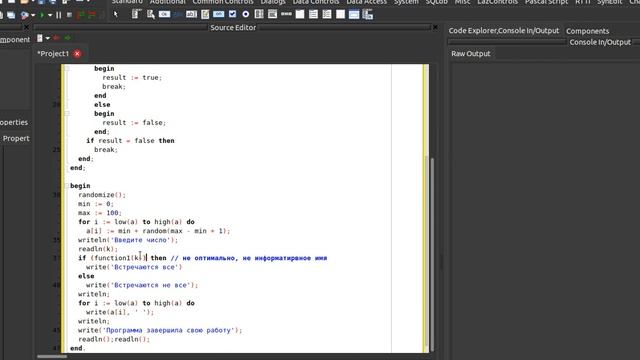Click the final 'end.' line
Image resolution: width=640 pixels, height=360 pixels.
[x=78, y=348]
